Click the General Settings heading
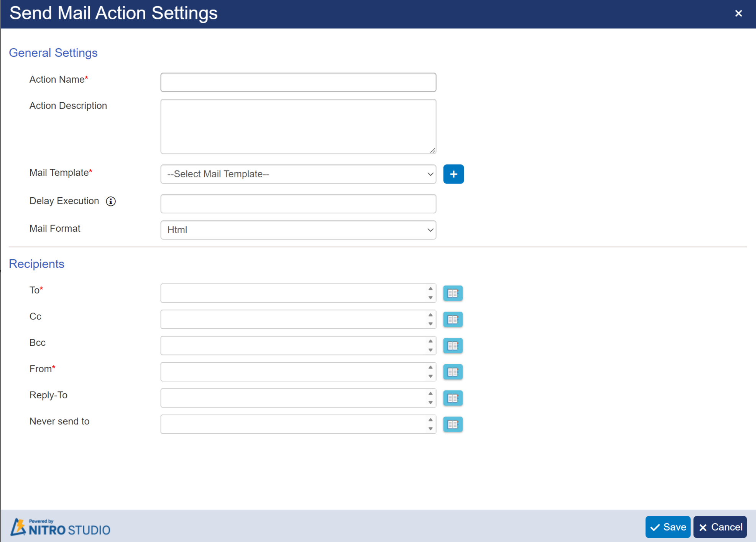 [53, 53]
